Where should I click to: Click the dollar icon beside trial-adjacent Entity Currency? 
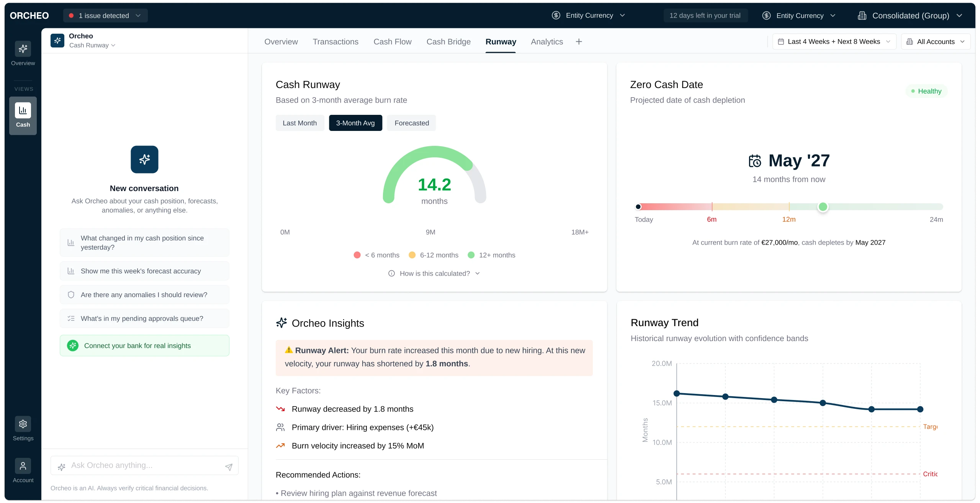pos(766,16)
